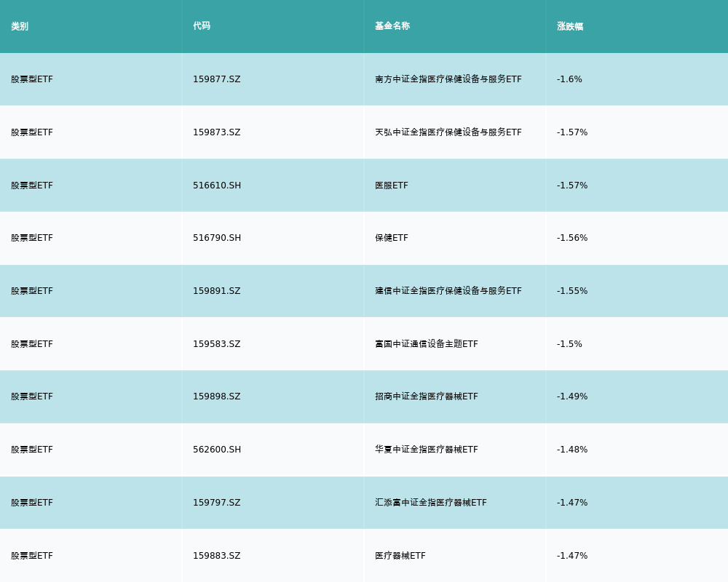
Task: Select fund code 159583.SZ
Action: (x=217, y=344)
